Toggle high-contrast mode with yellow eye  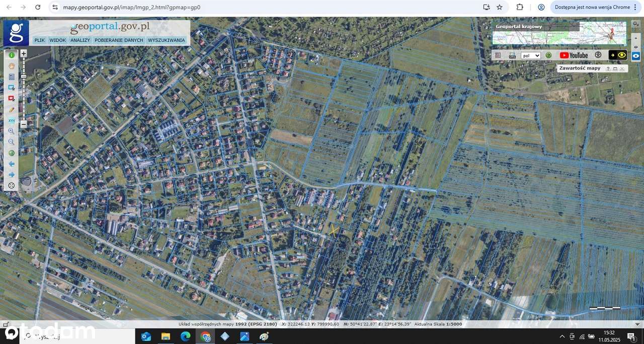(618, 55)
